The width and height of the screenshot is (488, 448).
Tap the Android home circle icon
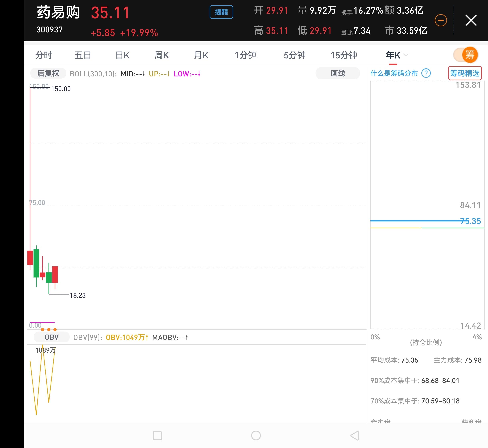tap(256, 436)
